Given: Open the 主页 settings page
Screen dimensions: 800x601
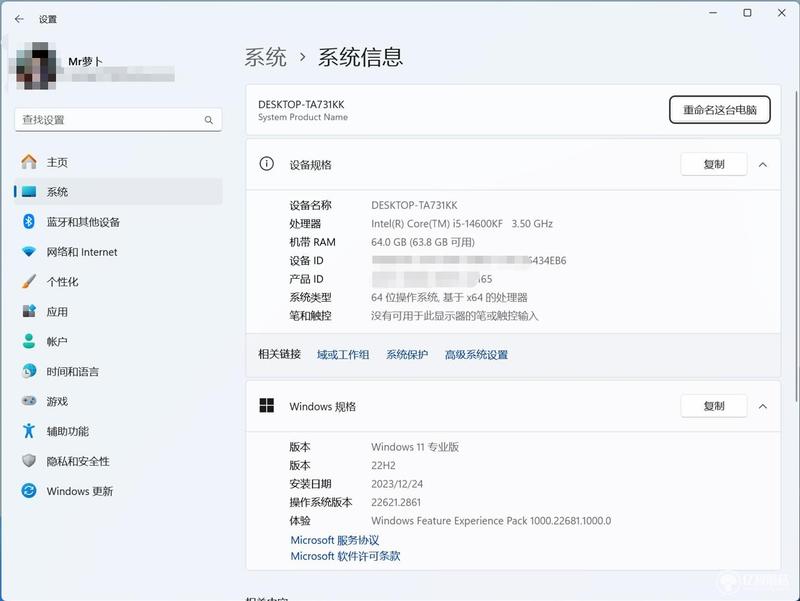Looking at the screenshot, I should click(x=118, y=162).
